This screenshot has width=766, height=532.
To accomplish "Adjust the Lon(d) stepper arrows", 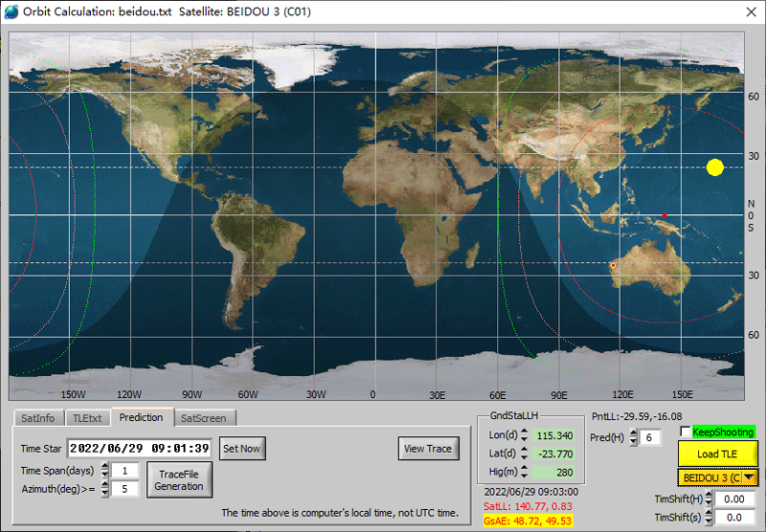I will 524,434.
